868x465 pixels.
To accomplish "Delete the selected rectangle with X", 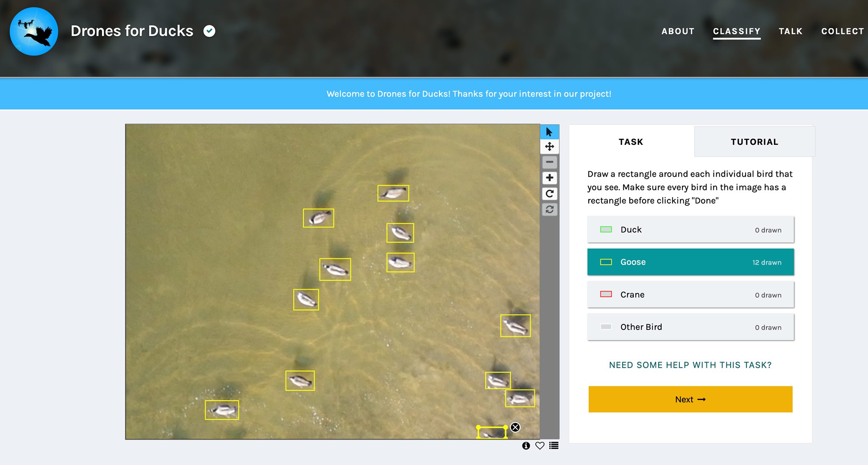I will pos(515,427).
